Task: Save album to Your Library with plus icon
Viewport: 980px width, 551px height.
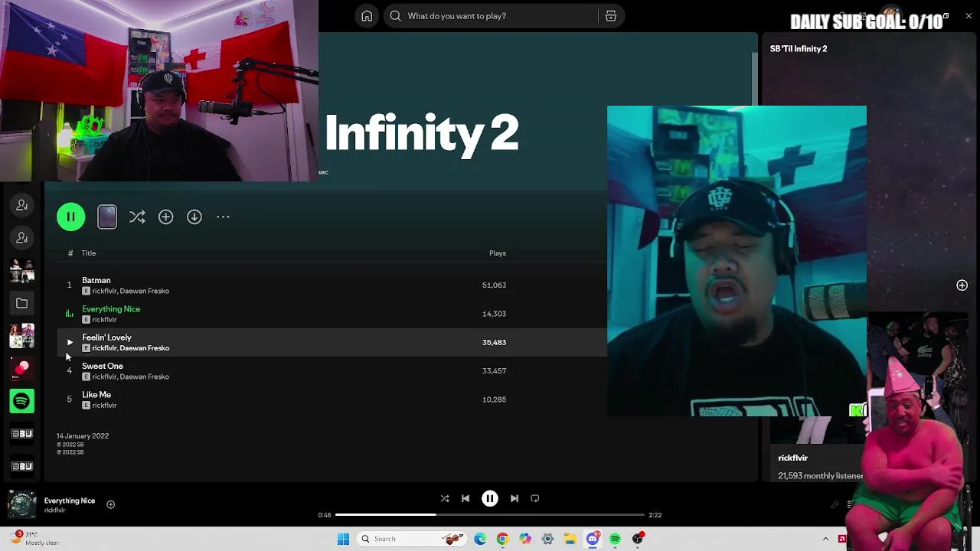Action: (x=165, y=217)
